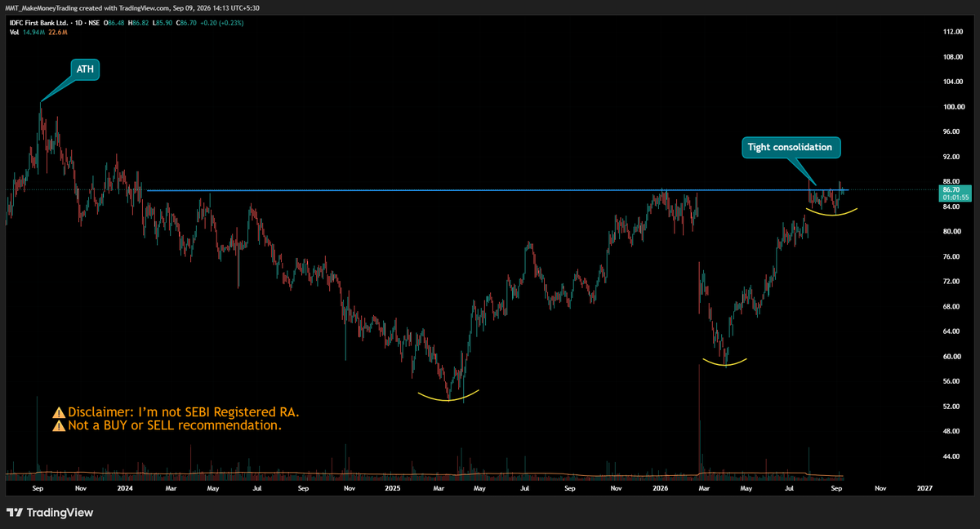The image size is (980, 529).
Task: Click the 104.00 price axis label
Action: tap(955, 82)
